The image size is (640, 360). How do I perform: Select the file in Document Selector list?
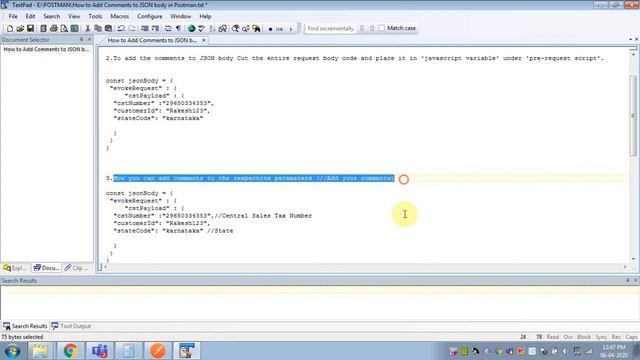[46, 49]
